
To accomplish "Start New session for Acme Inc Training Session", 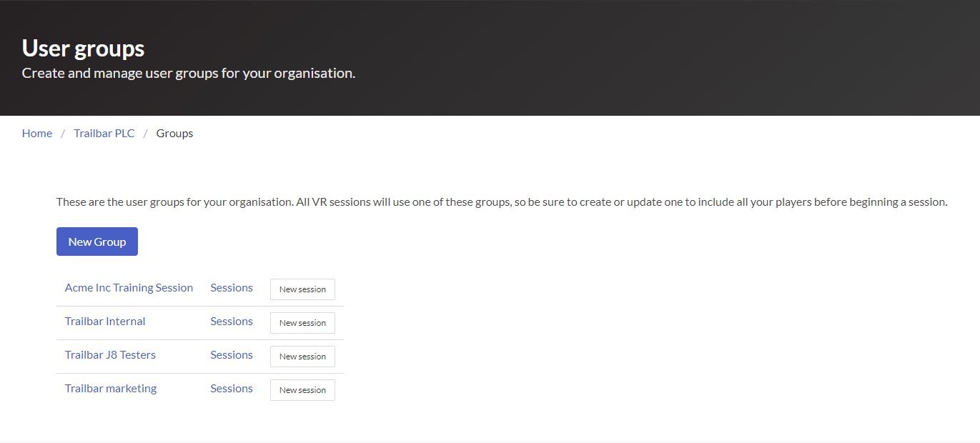I will tap(302, 289).
